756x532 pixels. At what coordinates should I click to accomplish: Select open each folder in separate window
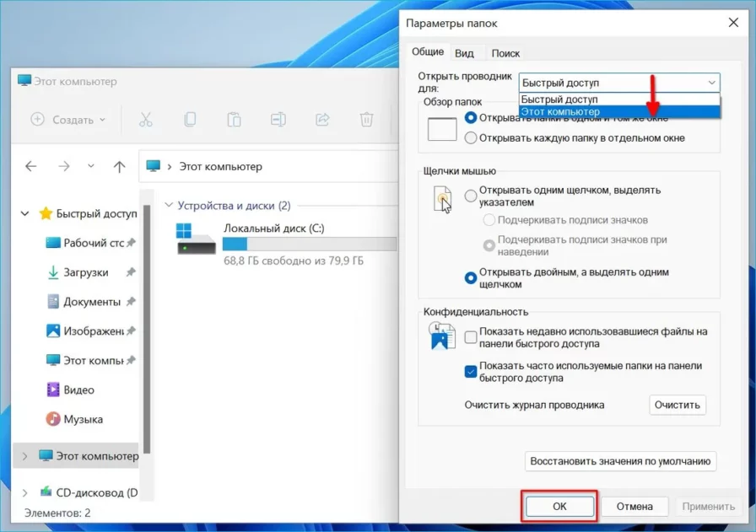click(471, 137)
